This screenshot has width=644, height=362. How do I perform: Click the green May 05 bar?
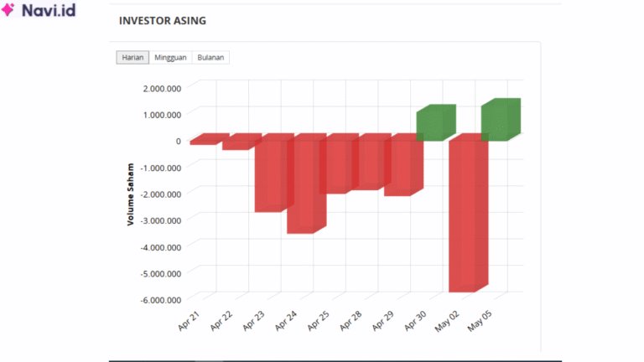point(499,121)
